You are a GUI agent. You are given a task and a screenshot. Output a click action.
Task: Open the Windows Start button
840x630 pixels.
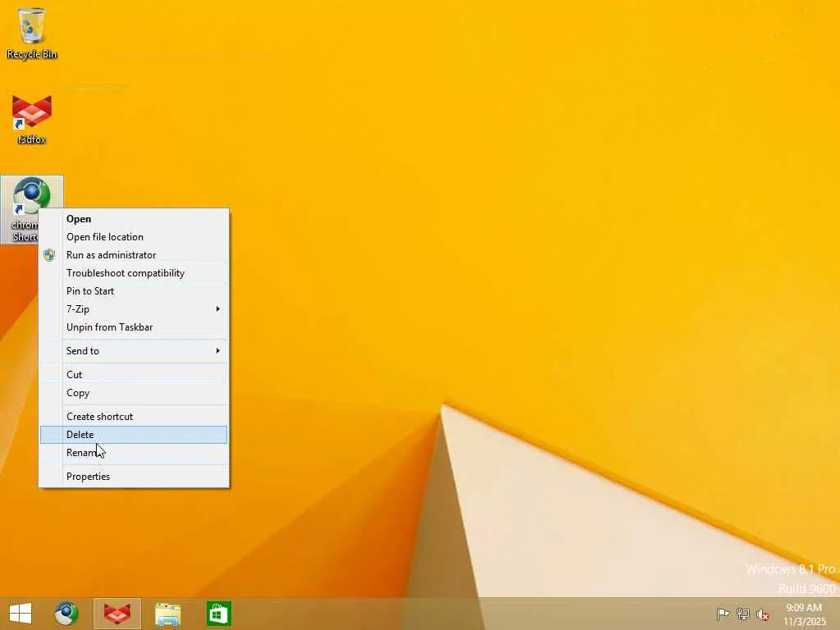point(21,614)
